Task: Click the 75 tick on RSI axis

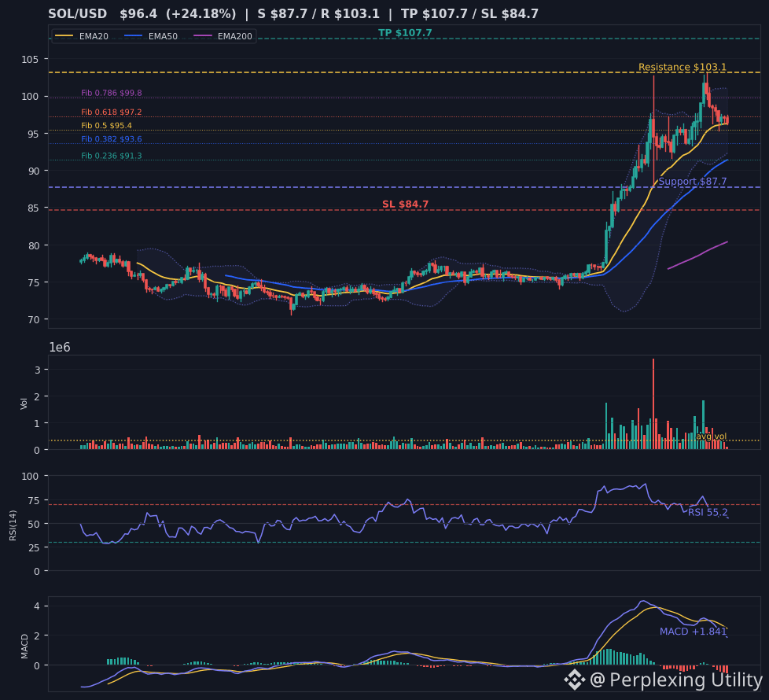Action: pos(33,500)
